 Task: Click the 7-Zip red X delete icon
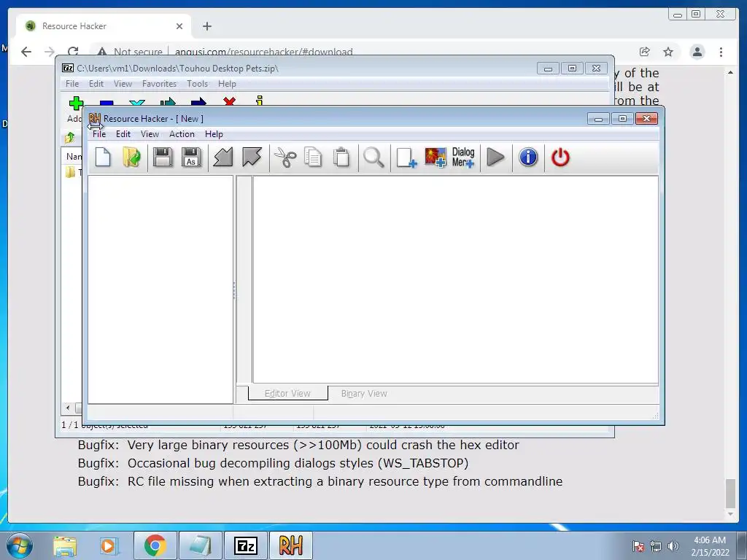pyautogui.click(x=229, y=101)
